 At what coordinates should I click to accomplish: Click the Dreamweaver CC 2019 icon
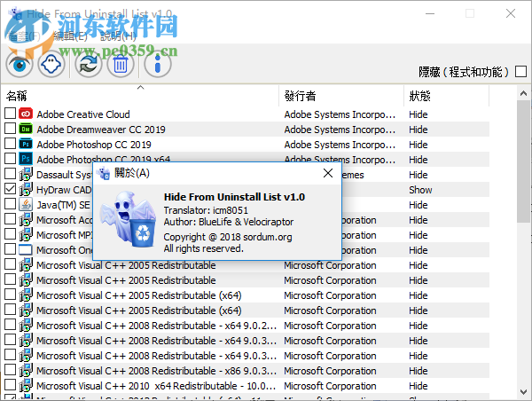point(26,129)
